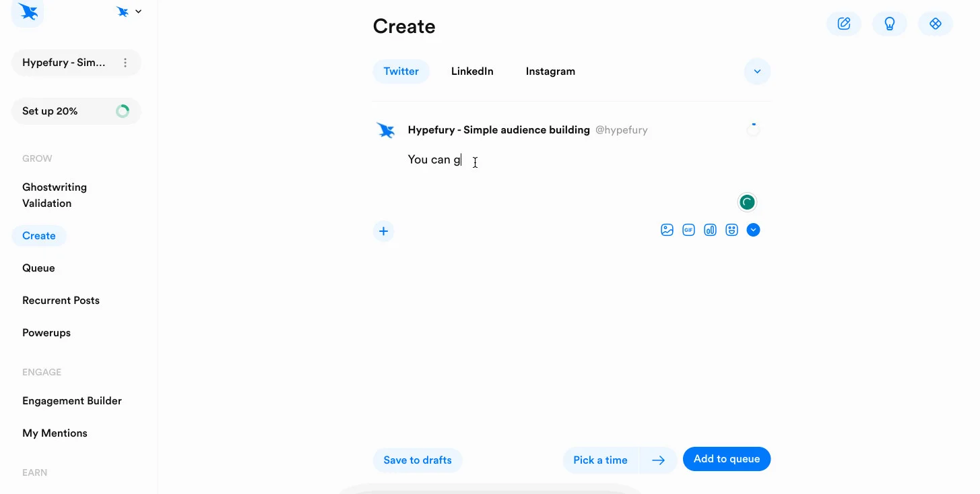Click the diamond icon at top right
This screenshot has height=494, width=980.
click(936, 24)
